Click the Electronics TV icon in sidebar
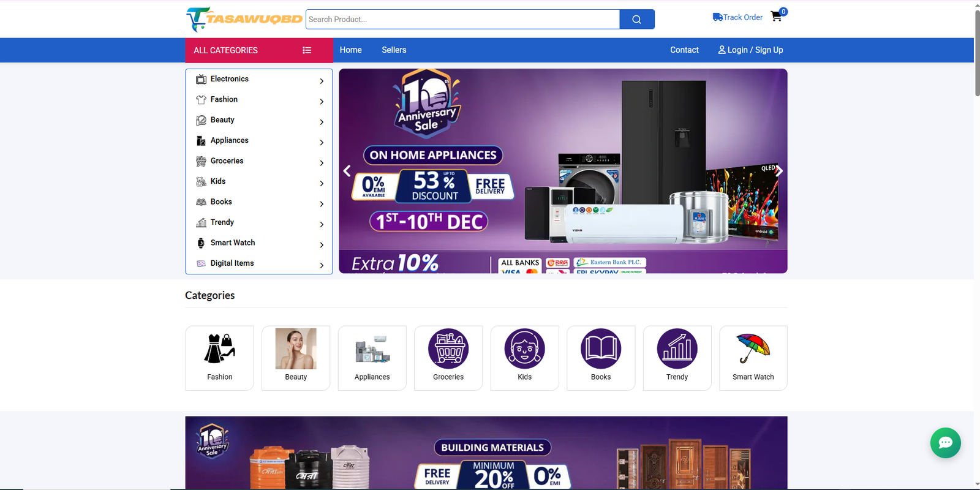980x490 pixels. pyautogui.click(x=201, y=79)
